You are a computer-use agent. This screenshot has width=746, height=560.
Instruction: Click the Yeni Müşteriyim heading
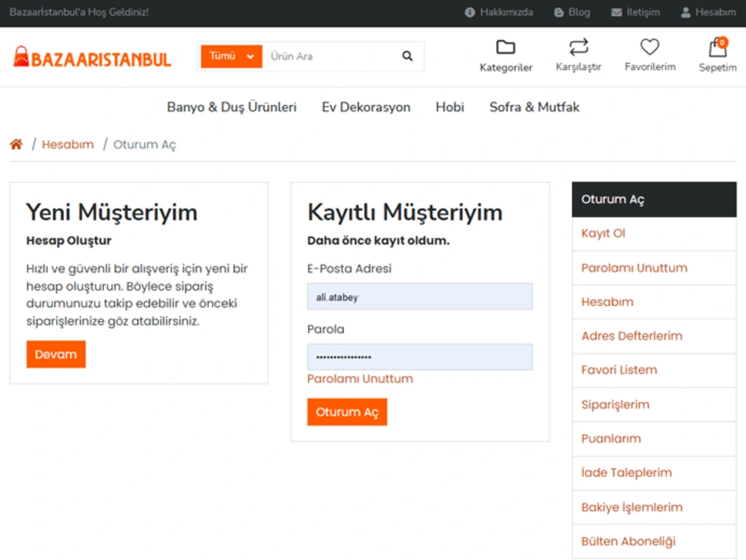(x=112, y=212)
